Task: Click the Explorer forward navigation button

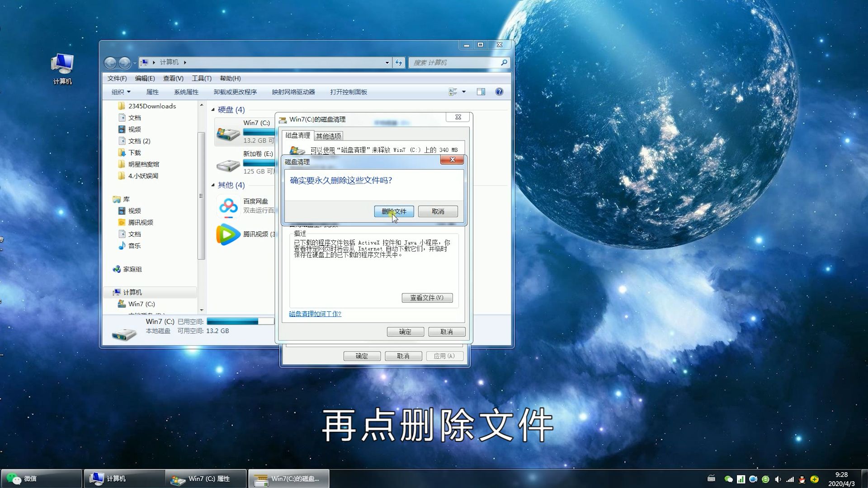Action: click(x=125, y=62)
